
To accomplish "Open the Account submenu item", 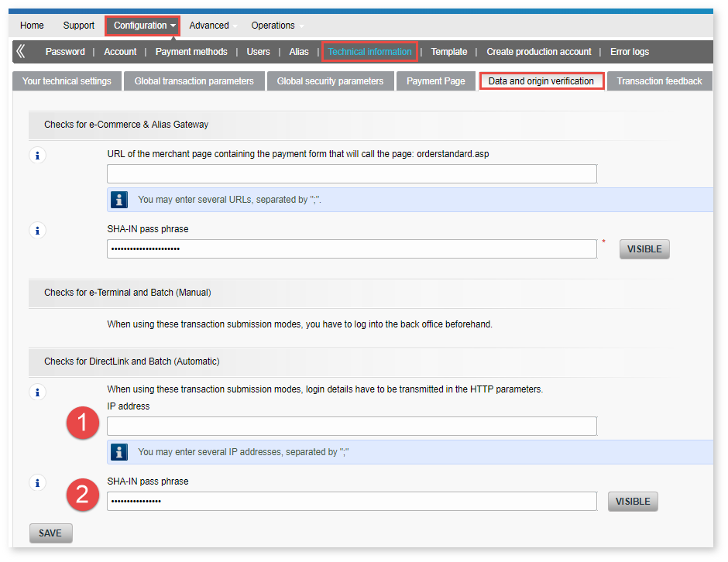I will [x=120, y=52].
